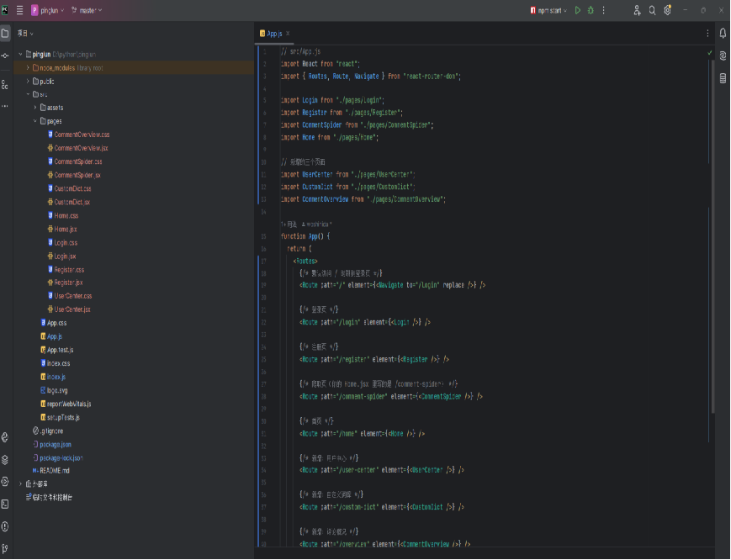The image size is (731, 560).
Task: Open the main hamburger menu
Action: (x=19, y=10)
